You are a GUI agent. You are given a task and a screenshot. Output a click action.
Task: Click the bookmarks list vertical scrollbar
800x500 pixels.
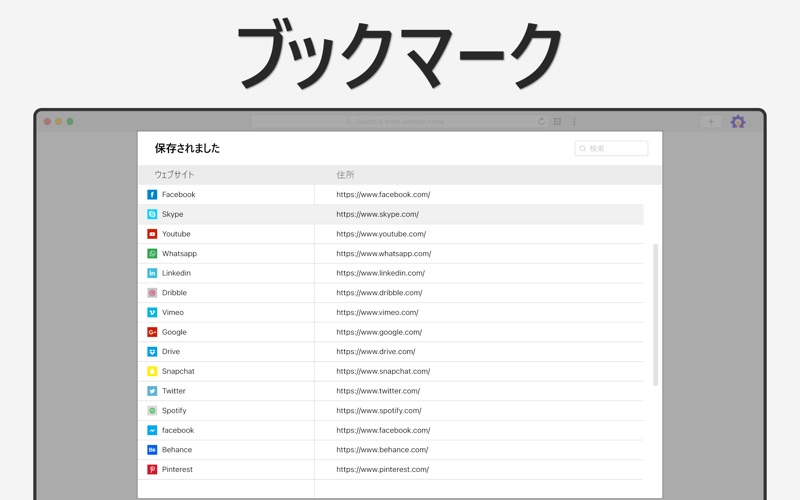point(656,314)
